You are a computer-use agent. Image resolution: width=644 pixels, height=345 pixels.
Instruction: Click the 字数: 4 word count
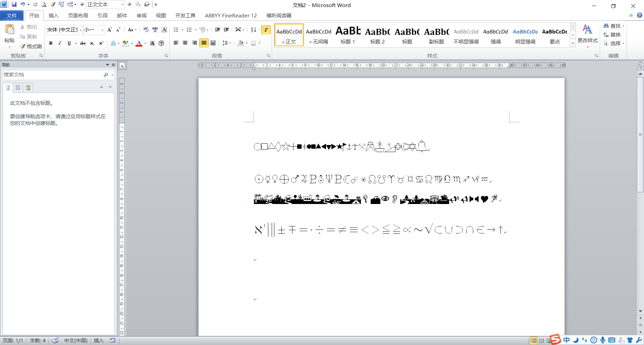pyautogui.click(x=38, y=340)
